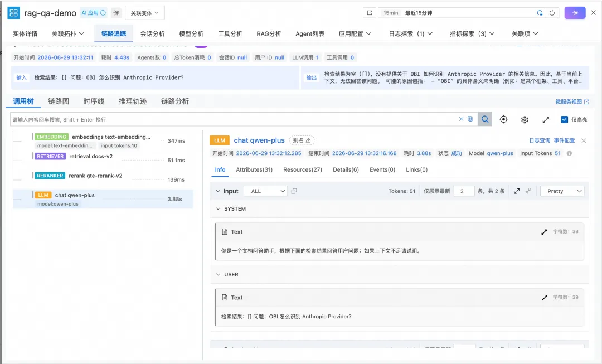Open the ALL role filter dropdown
This screenshot has width=602, height=364.
click(266, 191)
